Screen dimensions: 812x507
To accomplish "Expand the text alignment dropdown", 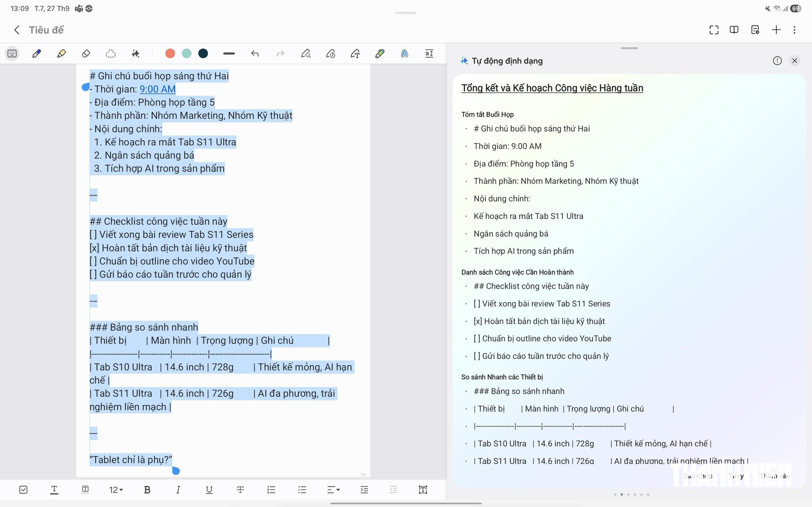I will (333, 490).
